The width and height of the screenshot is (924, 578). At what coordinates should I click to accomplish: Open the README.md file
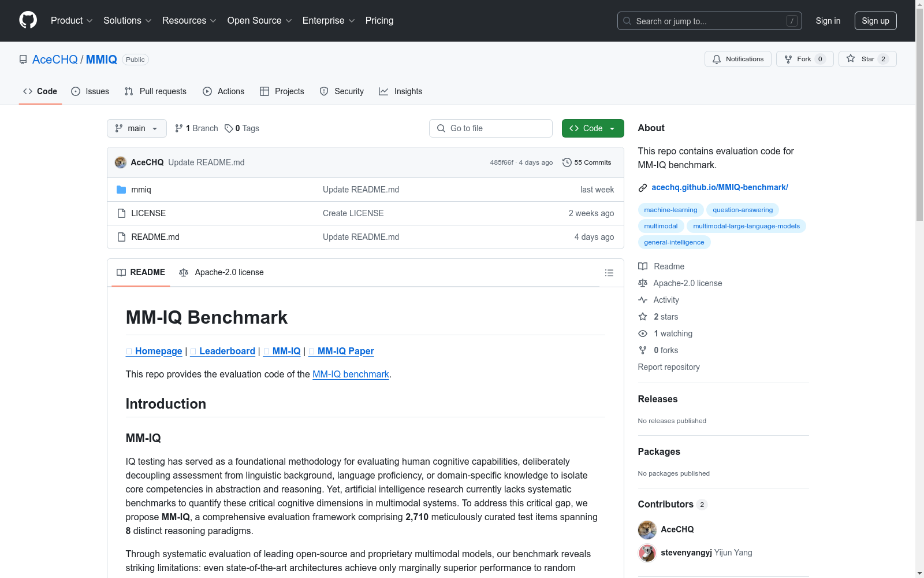[x=155, y=237]
